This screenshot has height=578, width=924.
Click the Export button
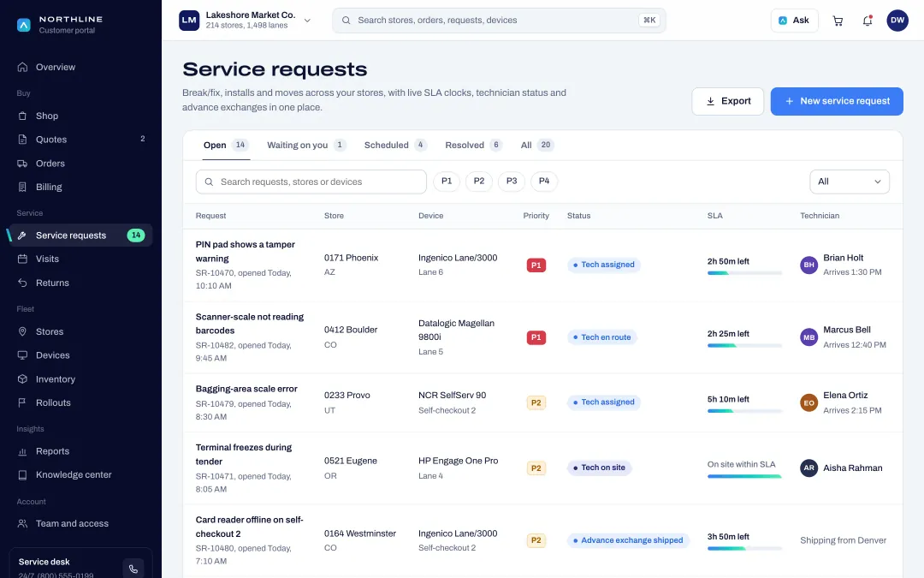pyautogui.click(x=728, y=101)
